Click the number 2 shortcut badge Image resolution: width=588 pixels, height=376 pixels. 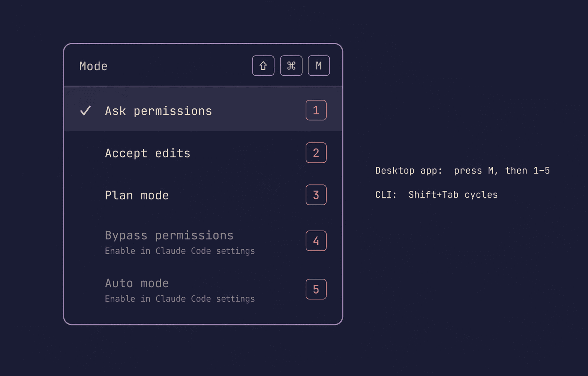point(316,153)
